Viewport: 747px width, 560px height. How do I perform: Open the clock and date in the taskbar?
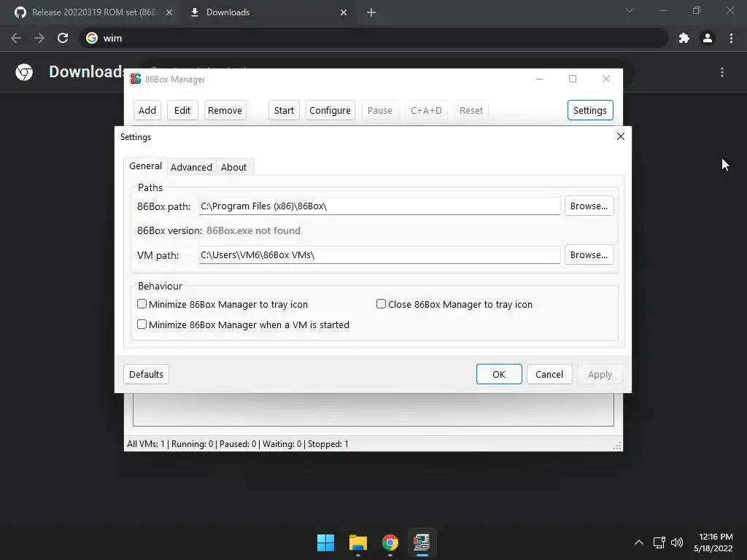[x=713, y=542]
